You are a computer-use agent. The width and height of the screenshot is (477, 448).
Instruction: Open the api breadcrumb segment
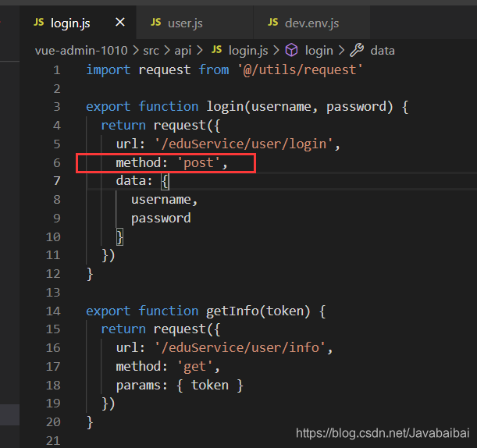183,51
